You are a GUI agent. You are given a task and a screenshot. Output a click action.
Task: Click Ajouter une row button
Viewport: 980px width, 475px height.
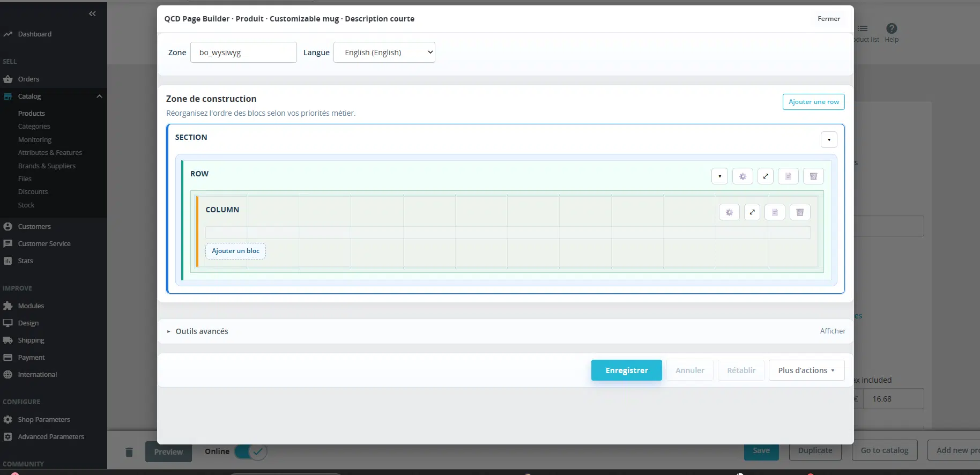coord(813,102)
